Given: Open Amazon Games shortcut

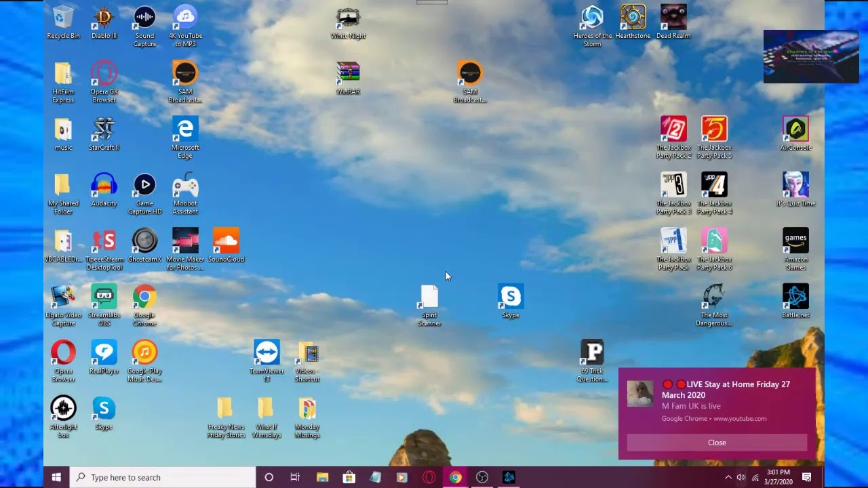Looking at the screenshot, I should coord(795,250).
